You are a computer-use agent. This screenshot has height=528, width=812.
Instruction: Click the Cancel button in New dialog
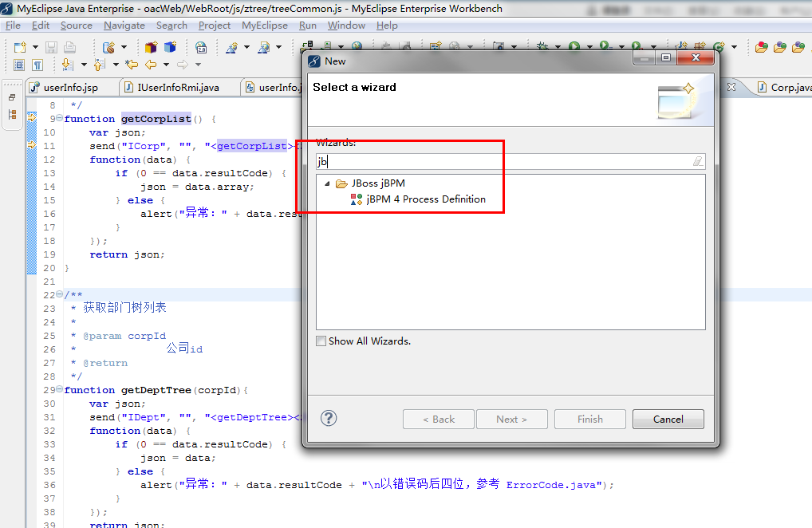pyautogui.click(x=668, y=420)
